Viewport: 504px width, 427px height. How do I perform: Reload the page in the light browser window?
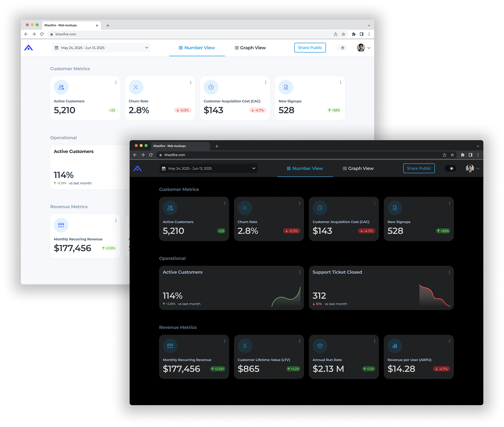pos(42,34)
